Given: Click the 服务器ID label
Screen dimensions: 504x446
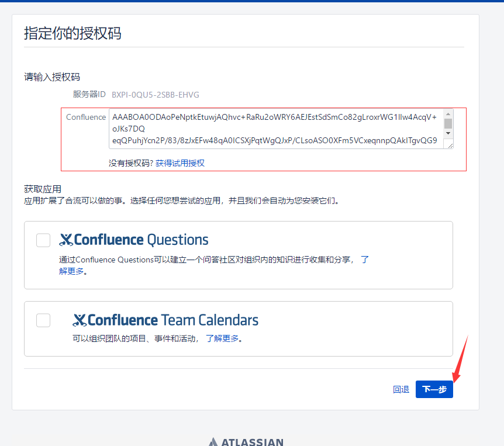Looking at the screenshot, I should (89, 94).
